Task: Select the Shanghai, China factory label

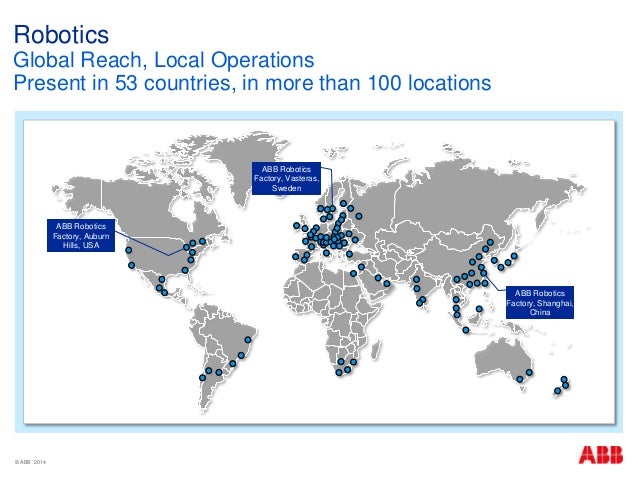Action: point(540,302)
